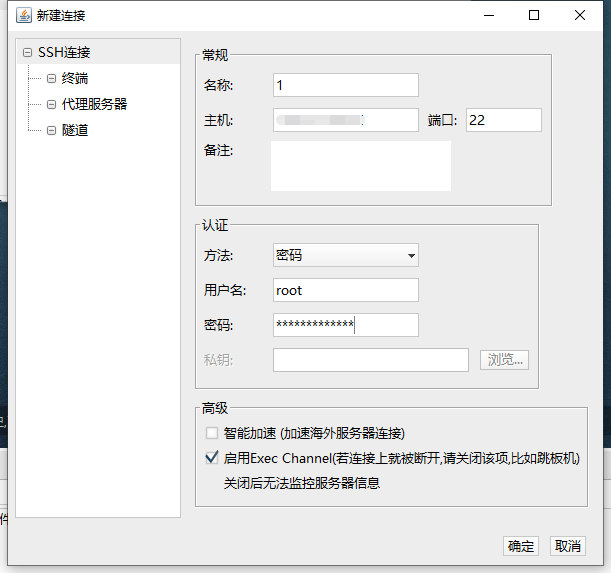Open 隧道 settings in the tree
This screenshot has height=573, width=611.
[x=75, y=130]
